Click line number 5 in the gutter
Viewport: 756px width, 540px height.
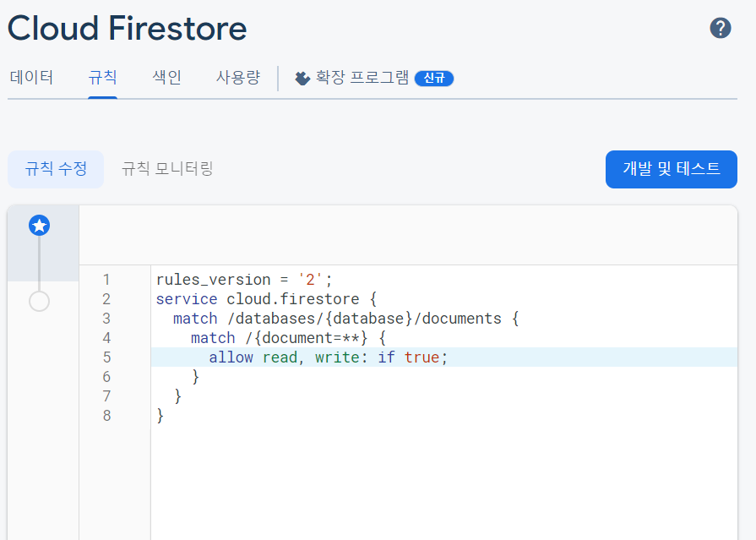(106, 357)
